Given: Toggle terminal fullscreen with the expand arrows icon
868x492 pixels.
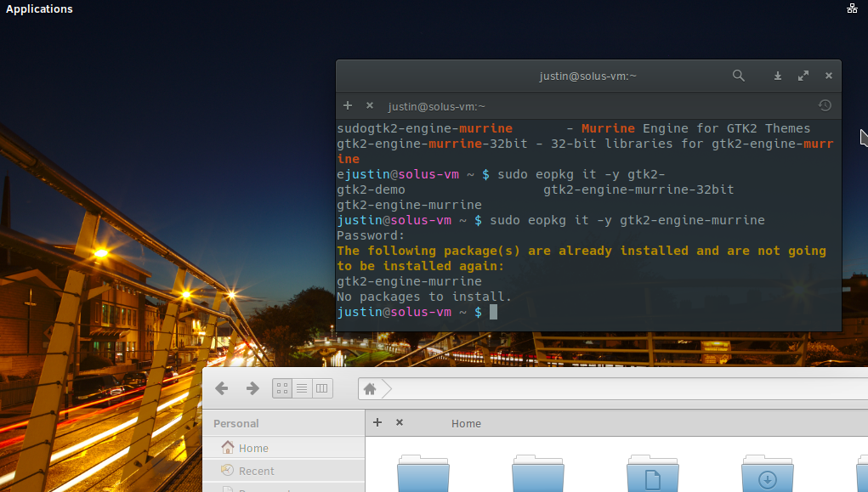Looking at the screenshot, I should pyautogui.click(x=803, y=76).
